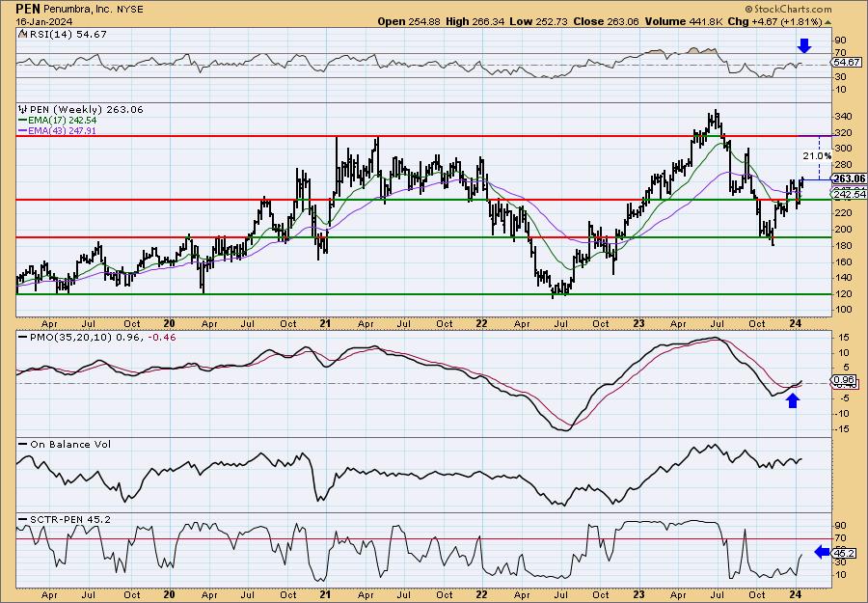
Task: Open the StockCharts.com copyright link
Action: click(788, 9)
